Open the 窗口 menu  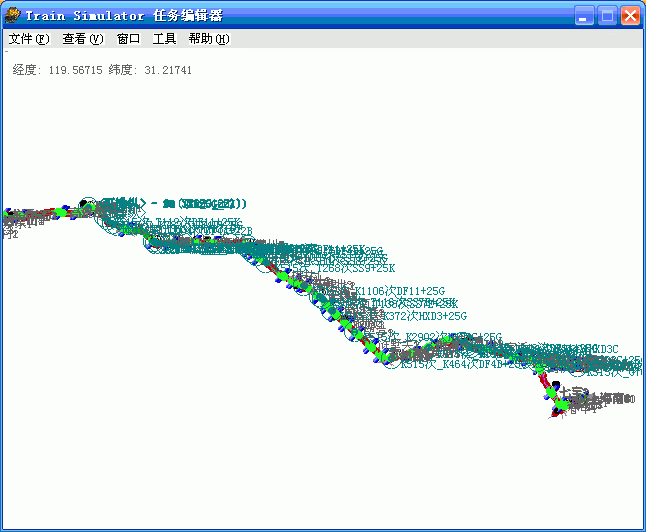128,39
